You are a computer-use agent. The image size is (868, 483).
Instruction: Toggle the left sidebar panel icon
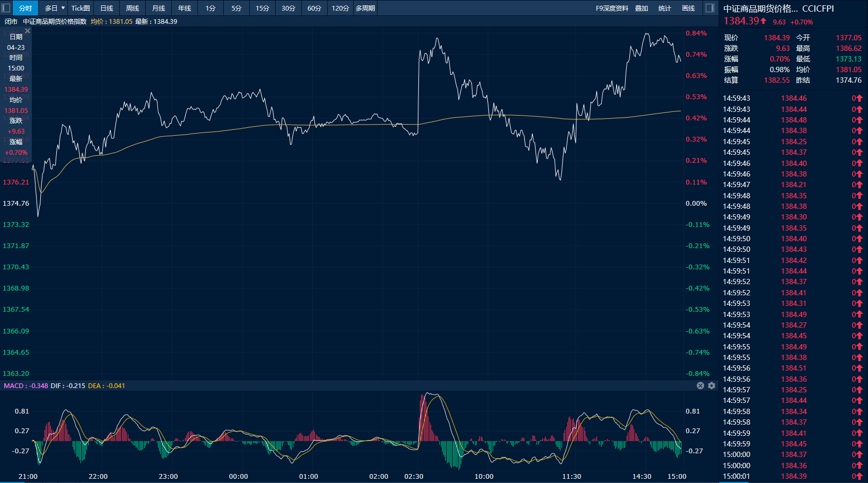tap(6, 8)
